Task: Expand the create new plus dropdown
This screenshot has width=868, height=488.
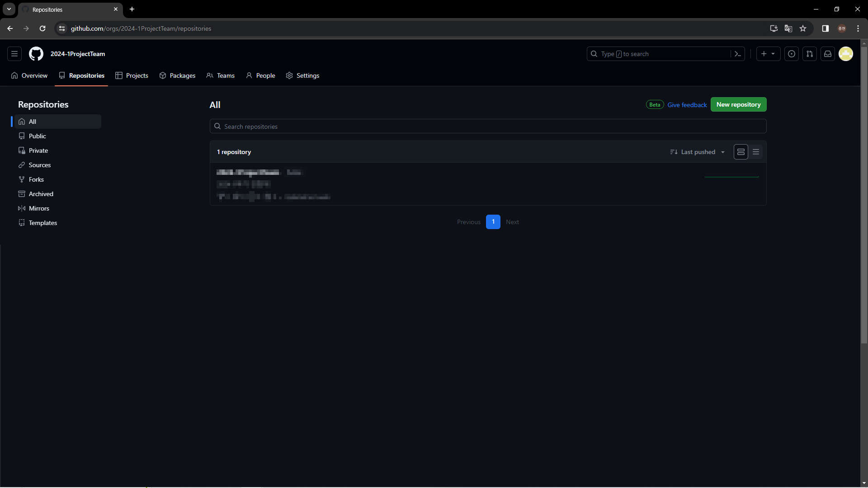Action: (768, 54)
